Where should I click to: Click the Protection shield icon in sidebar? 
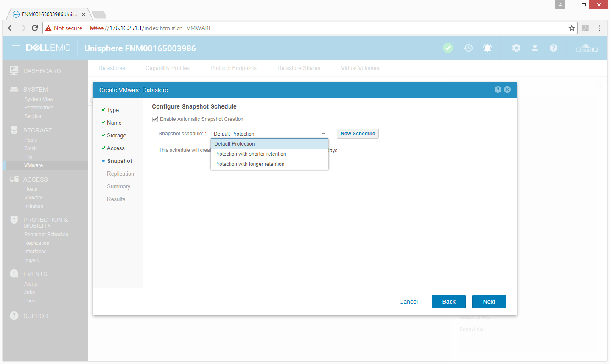point(14,220)
